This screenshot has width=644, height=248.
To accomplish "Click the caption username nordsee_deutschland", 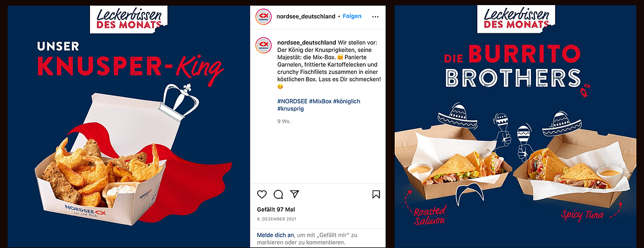I will pyautogui.click(x=306, y=43).
